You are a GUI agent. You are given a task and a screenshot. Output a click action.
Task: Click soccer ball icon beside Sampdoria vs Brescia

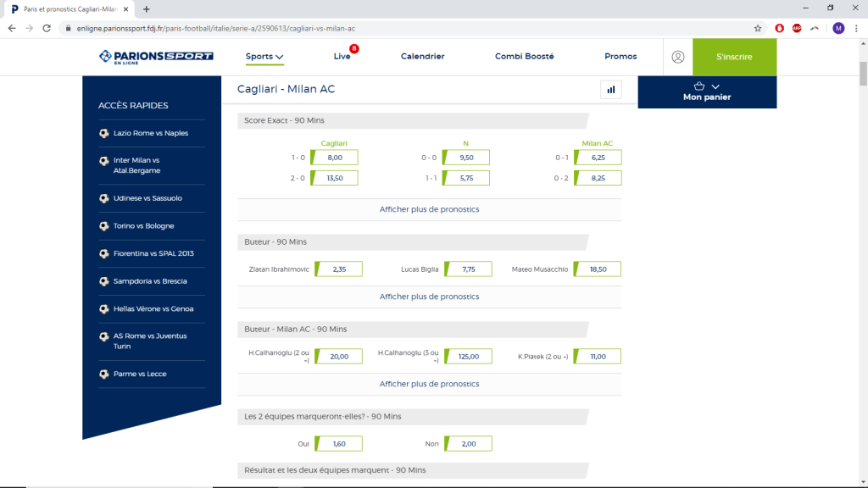[104, 281]
